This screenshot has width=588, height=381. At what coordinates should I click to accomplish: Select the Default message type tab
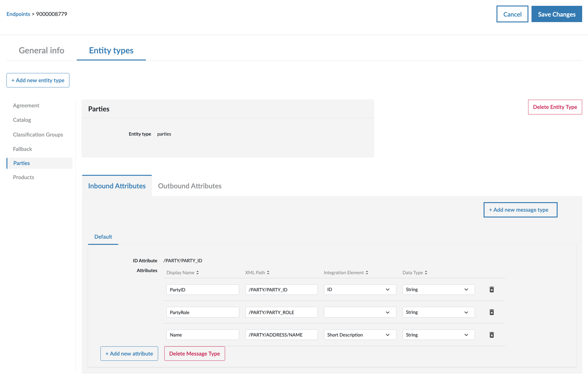point(103,237)
